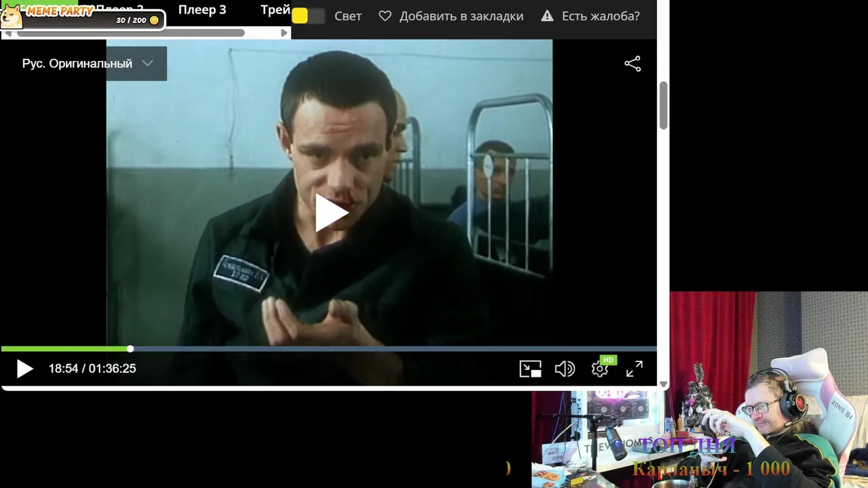This screenshot has height=488, width=868.
Task: Switch to the Плеер 3 tab
Action: click(202, 9)
